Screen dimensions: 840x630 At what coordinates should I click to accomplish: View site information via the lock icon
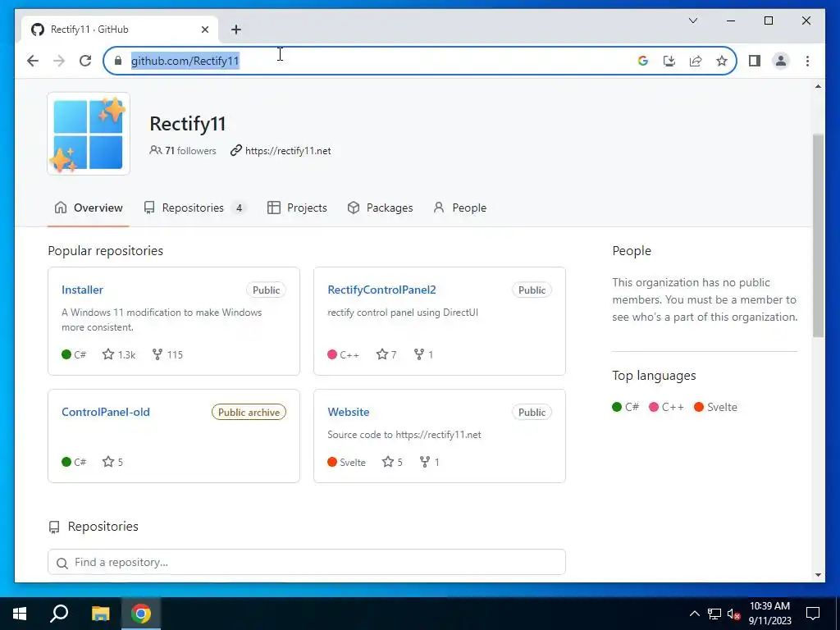(118, 61)
